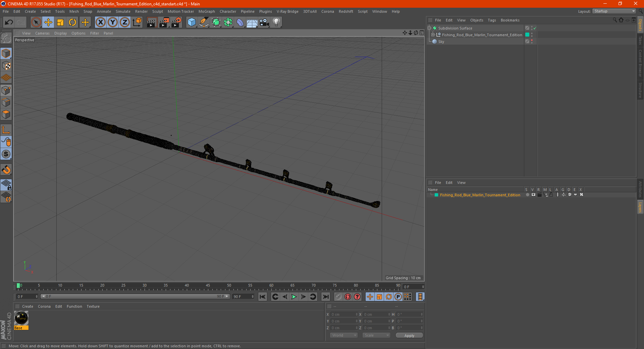Viewport: 644px width, 349px height.
Task: Select the Move tool in toolbar
Action: pos(48,22)
